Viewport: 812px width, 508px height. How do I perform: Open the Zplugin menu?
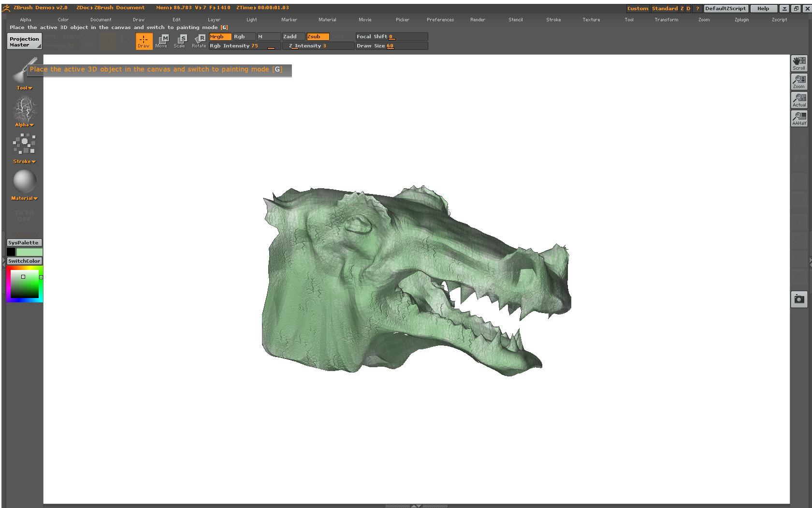(x=741, y=20)
